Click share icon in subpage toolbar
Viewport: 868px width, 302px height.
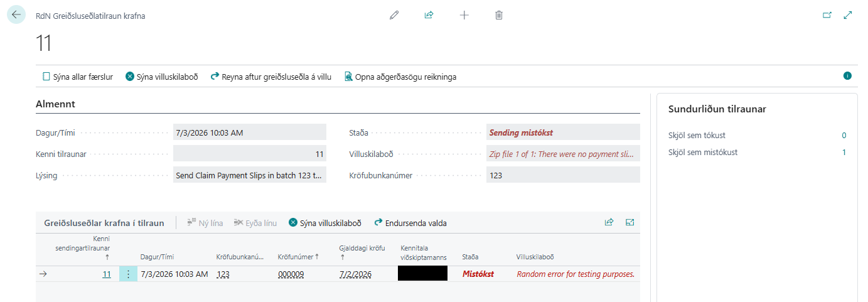609,222
